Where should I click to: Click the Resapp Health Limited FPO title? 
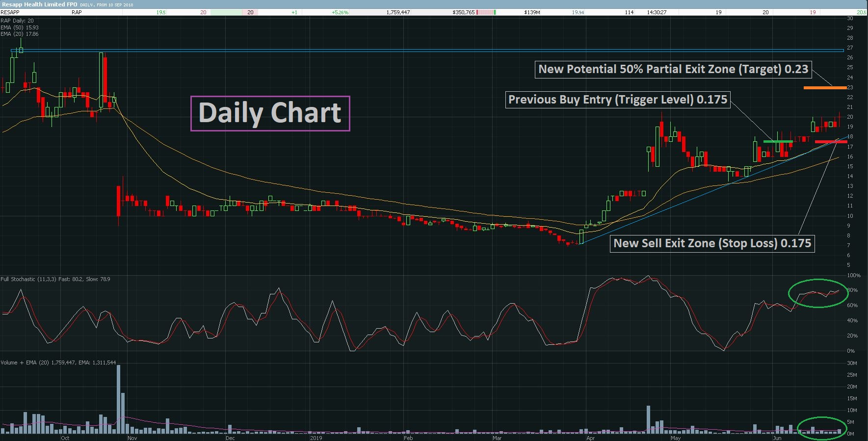(39, 4)
